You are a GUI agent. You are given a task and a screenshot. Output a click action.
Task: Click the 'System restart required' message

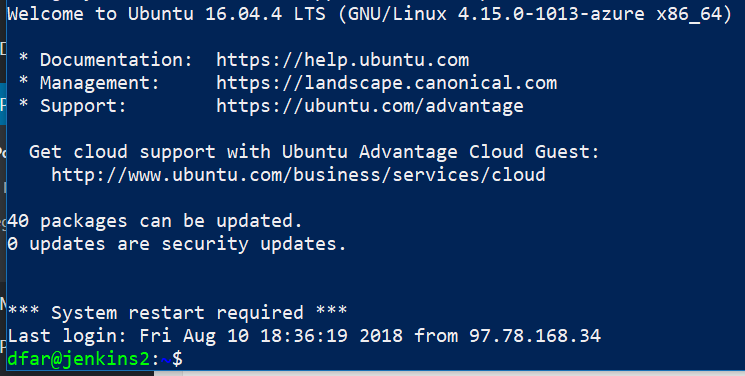tap(177, 313)
